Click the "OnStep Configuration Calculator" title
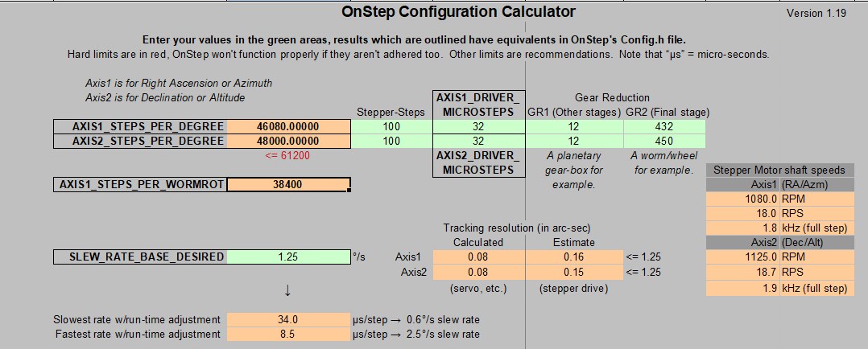Screen dimensions: 868x349 tap(459, 11)
